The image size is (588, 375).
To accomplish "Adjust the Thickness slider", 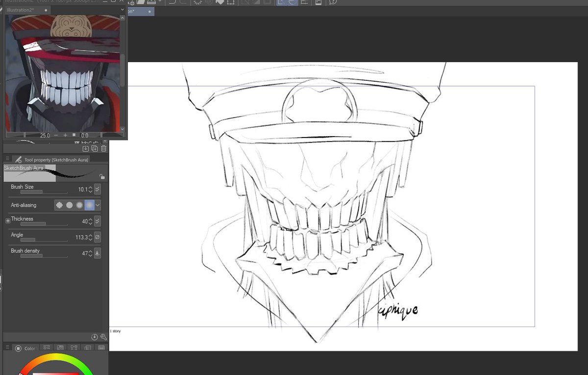I will click(x=44, y=224).
